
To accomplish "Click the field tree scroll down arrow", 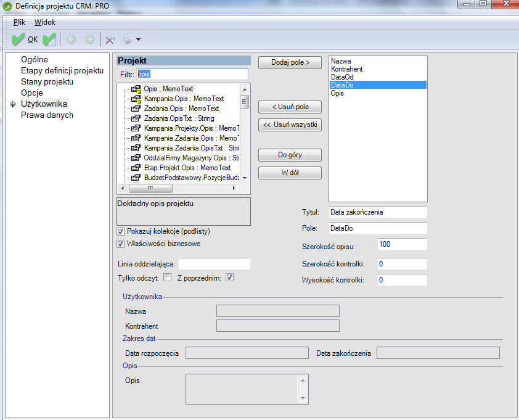I will click(x=245, y=178).
